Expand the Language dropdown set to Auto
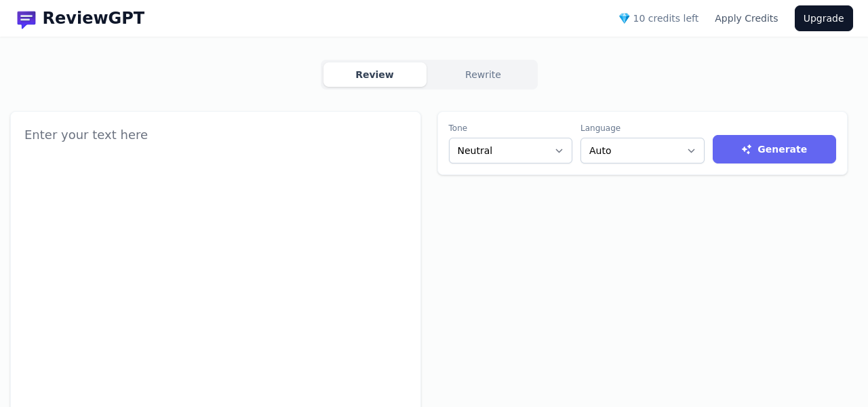The height and width of the screenshot is (407, 868). pos(642,151)
